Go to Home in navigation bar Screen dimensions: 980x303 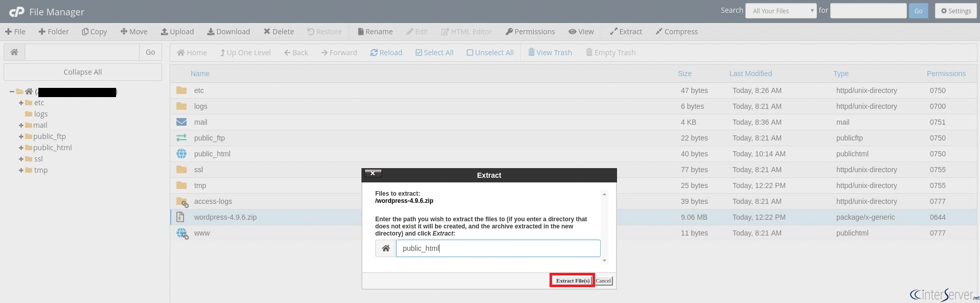pyautogui.click(x=192, y=53)
